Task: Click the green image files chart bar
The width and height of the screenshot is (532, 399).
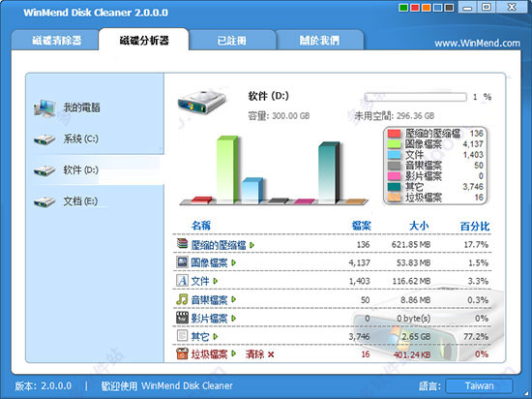Action: click(x=227, y=169)
